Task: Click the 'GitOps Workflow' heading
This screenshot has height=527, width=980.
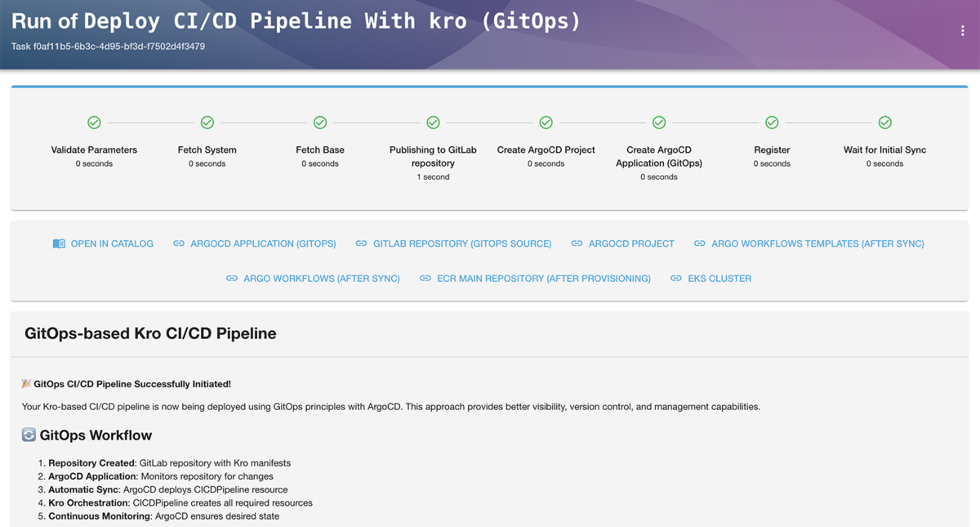Action: coord(96,435)
